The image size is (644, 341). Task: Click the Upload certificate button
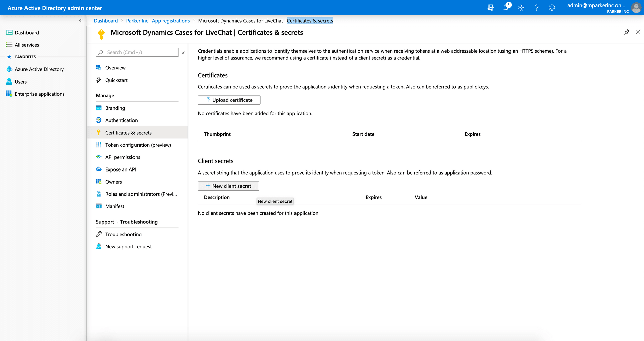229,100
